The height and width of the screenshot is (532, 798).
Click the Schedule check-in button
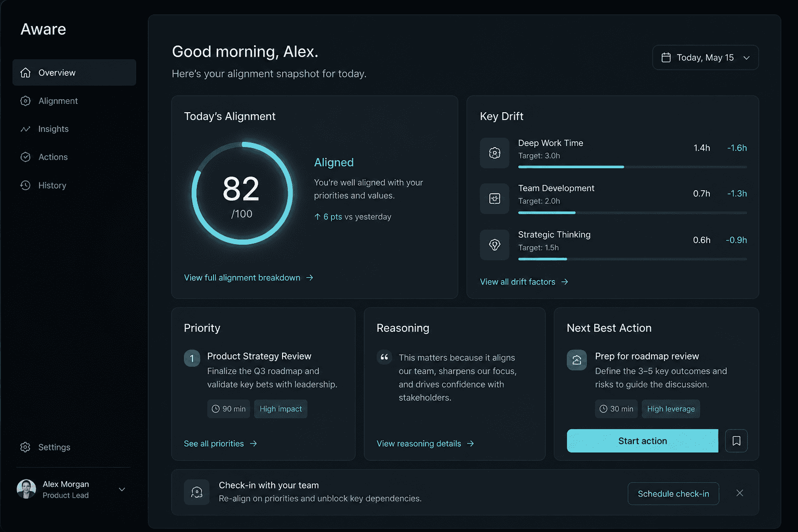click(673, 494)
